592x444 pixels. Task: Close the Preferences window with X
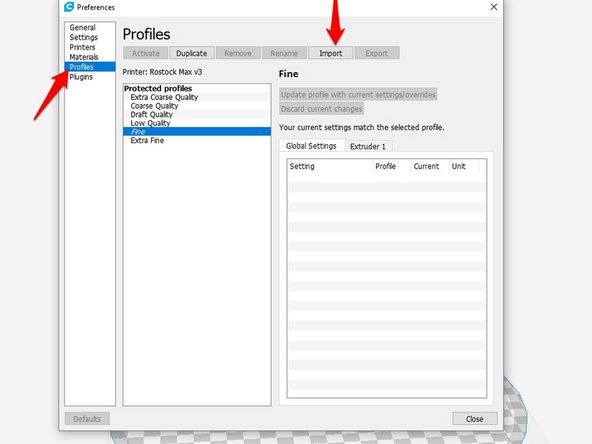493,7
